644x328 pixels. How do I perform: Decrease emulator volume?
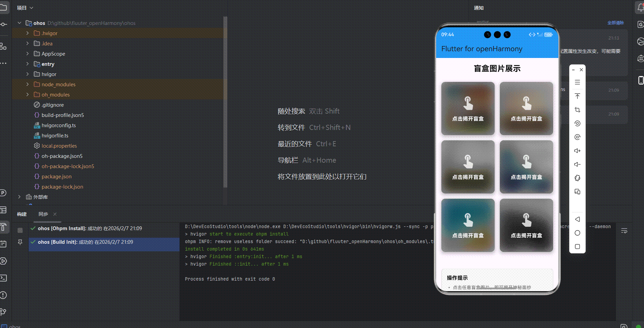(577, 164)
